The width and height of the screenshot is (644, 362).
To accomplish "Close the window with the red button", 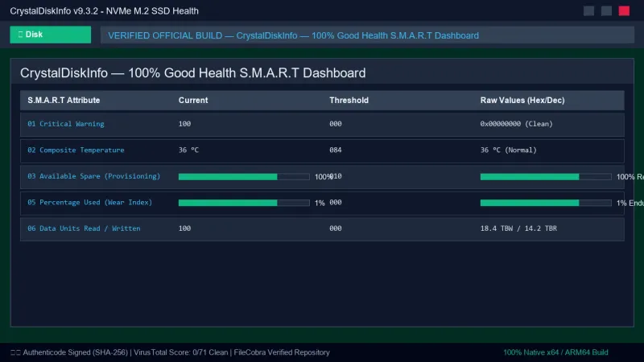I will click(624, 10).
